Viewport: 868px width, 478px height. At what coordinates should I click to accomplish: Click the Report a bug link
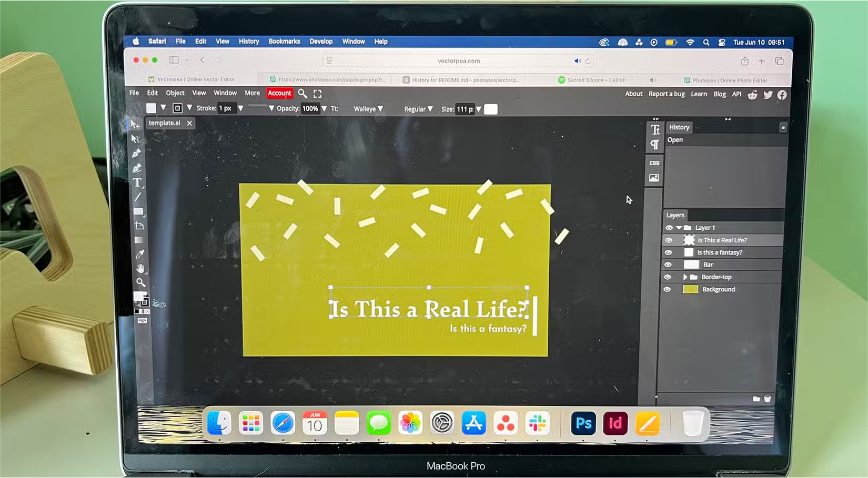click(667, 94)
